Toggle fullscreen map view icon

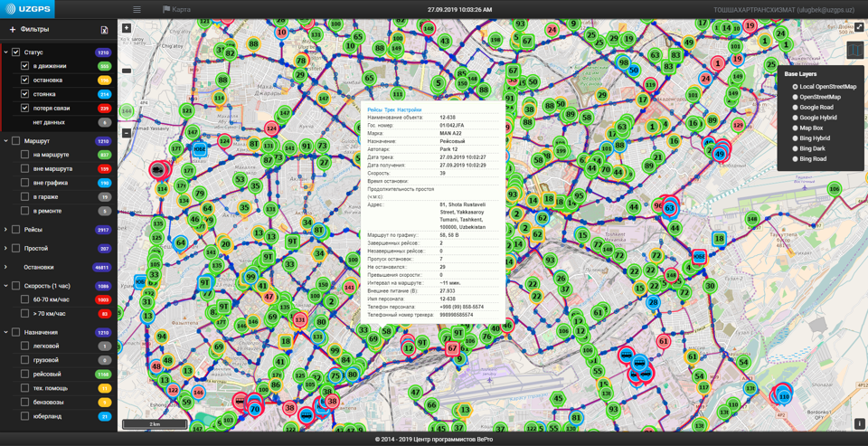859,27
